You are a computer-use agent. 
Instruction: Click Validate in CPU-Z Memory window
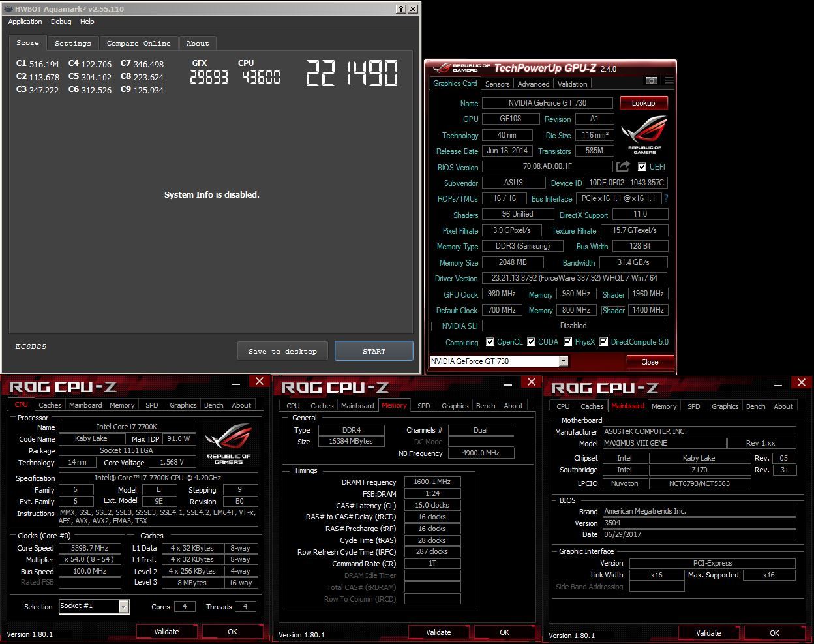[x=438, y=632]
